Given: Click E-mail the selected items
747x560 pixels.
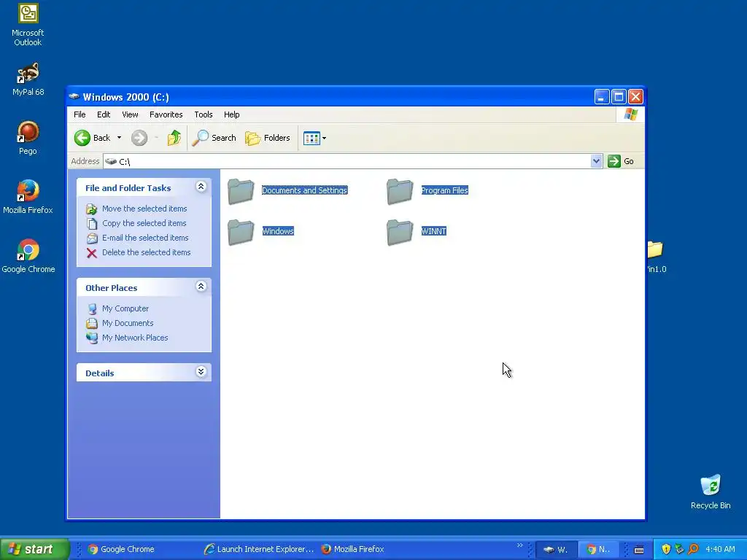Looking at the screenshot, I should pyautogui.click(x=145, y=238).
